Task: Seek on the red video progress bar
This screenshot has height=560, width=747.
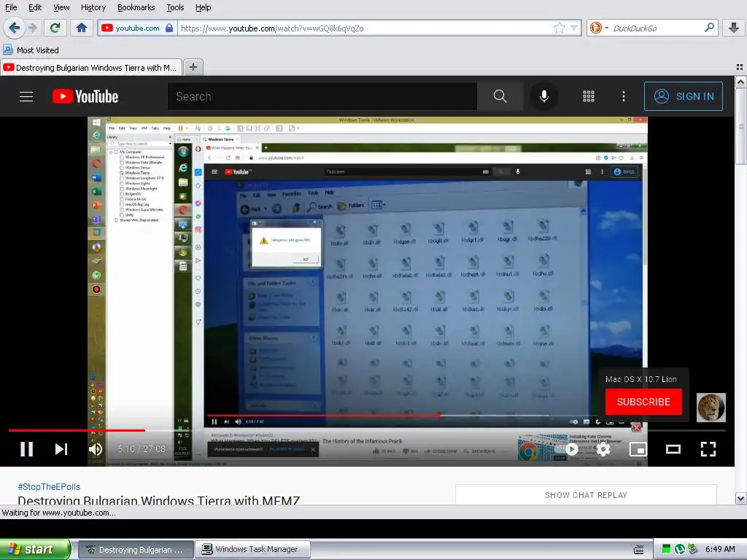Action: (x=367, y=430)
